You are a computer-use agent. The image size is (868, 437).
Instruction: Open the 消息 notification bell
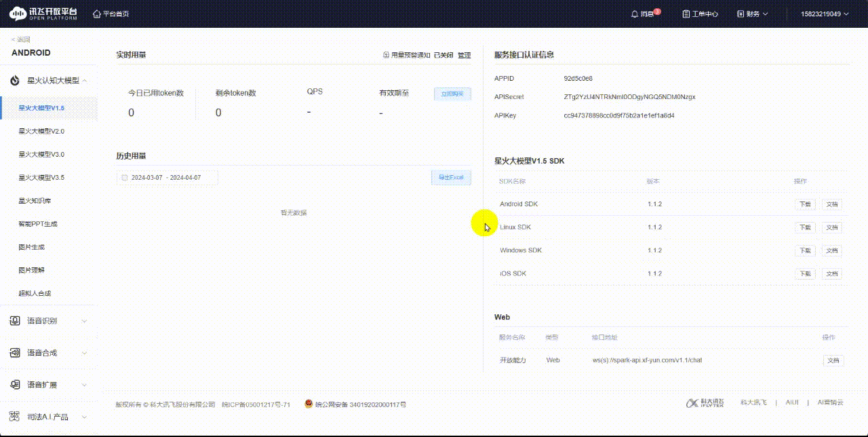(645, 14)
